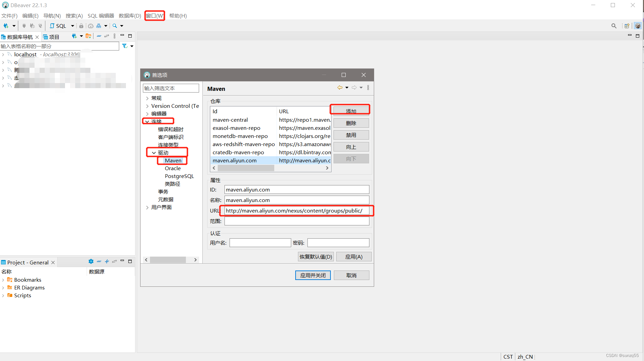Screen dimensions: 644x361
Task: Open a new SQL editor from toolbar
Action: [58, 26]
